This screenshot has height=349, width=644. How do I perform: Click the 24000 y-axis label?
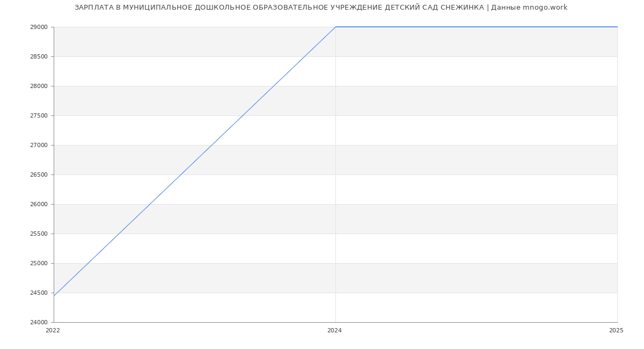(39, 323)
